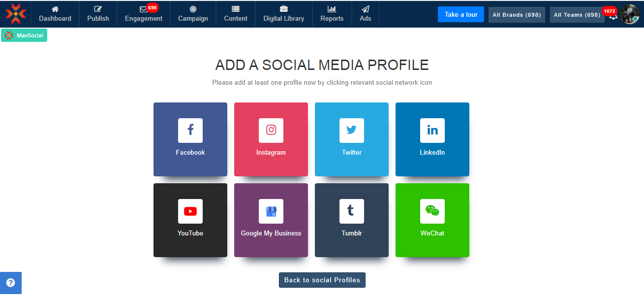
Task: Go to the Dashboard menu
Action: coord(55,14)
